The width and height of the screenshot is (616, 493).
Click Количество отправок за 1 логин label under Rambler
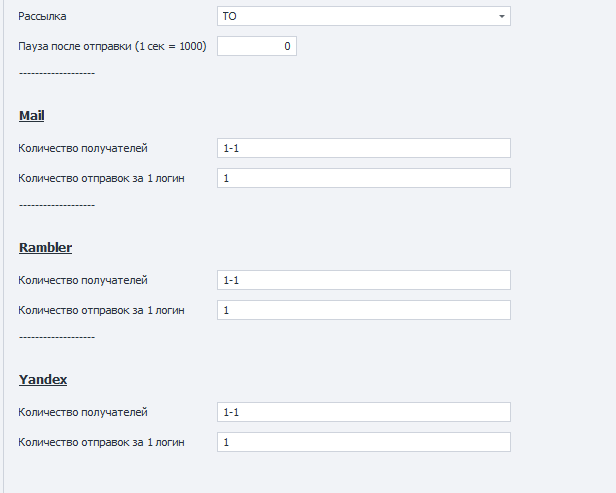101,311
